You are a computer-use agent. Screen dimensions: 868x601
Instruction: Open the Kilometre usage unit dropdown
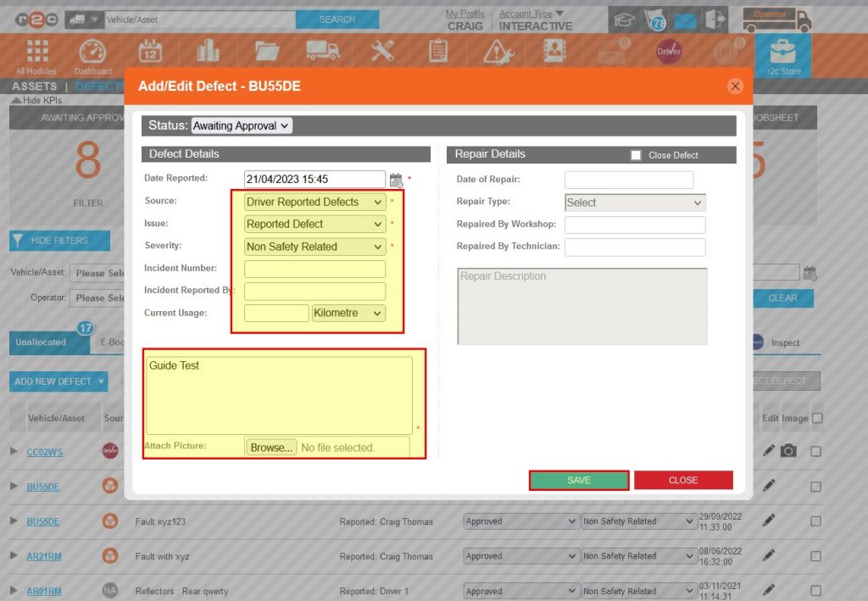click(348, 313)
